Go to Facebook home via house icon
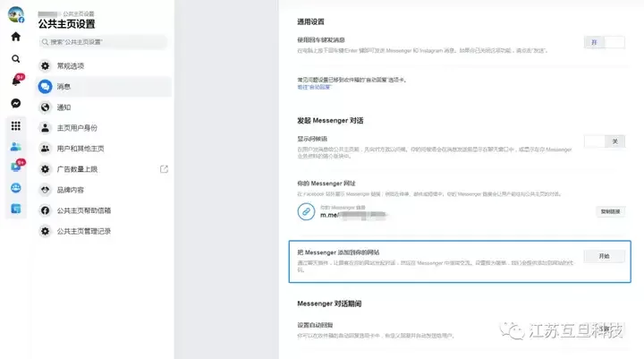The width and height of the screenshot is (644, 359). click(x=15, y=37)
